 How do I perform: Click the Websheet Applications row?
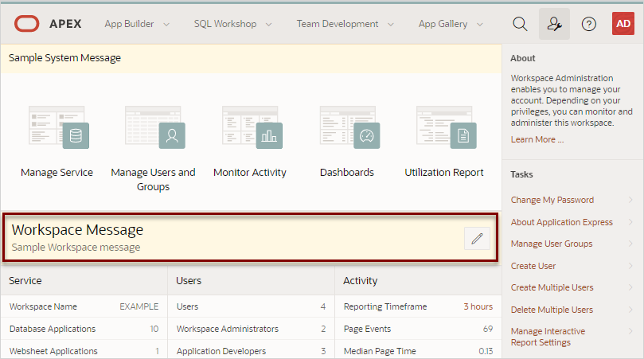click(84, 351)
